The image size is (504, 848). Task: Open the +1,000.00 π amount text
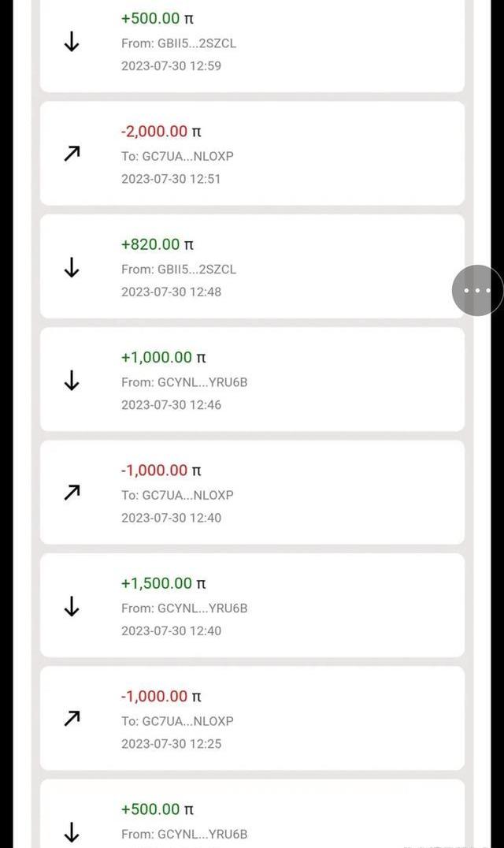tap(163, 357)
